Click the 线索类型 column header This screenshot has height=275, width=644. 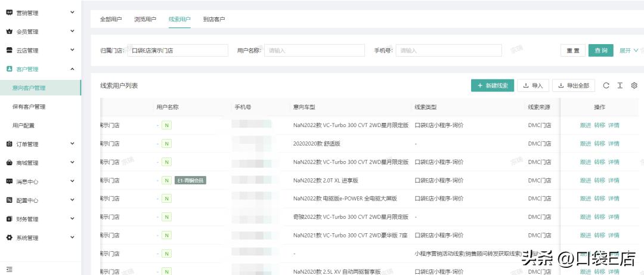(x=426, y=107)
